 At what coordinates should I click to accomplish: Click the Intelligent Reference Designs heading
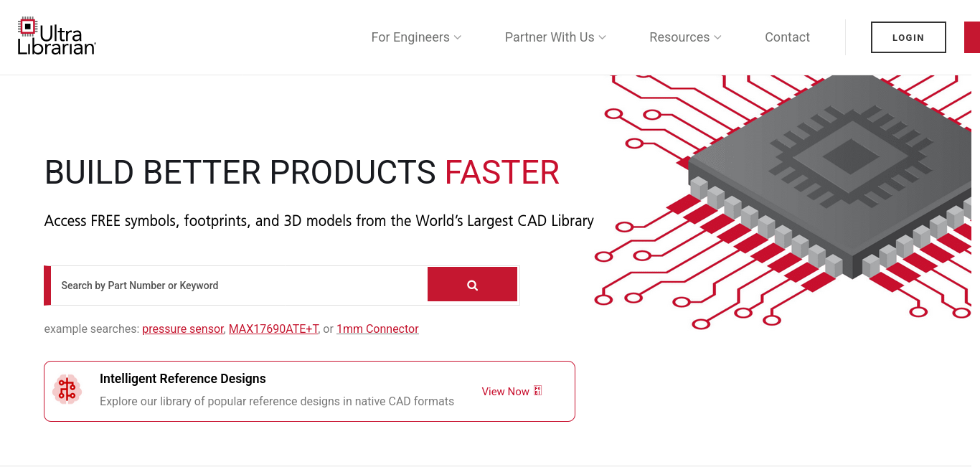click(183, 379)
